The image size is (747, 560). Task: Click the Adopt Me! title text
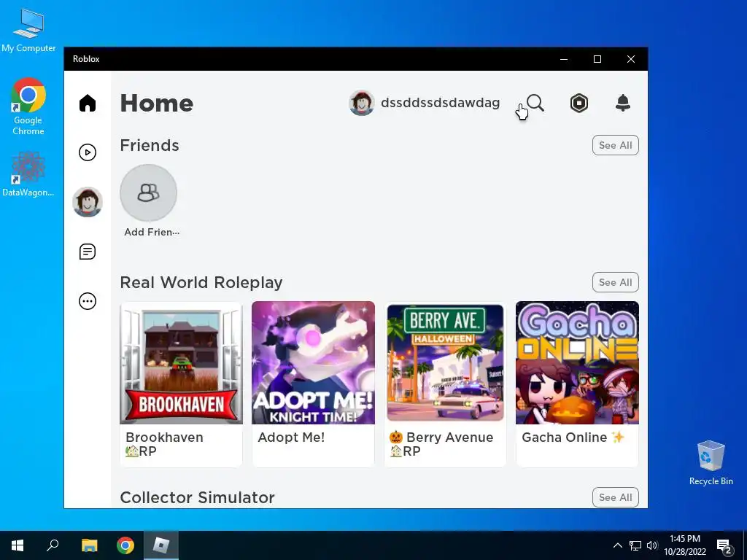click(x=291, y=437)
